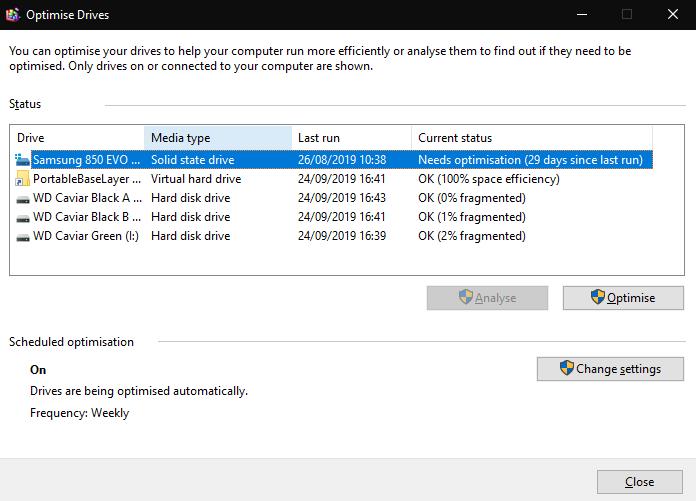Screen dimensions: 696x501
Task: Sort the list by the Drive column header
Action: coord(78,138)
